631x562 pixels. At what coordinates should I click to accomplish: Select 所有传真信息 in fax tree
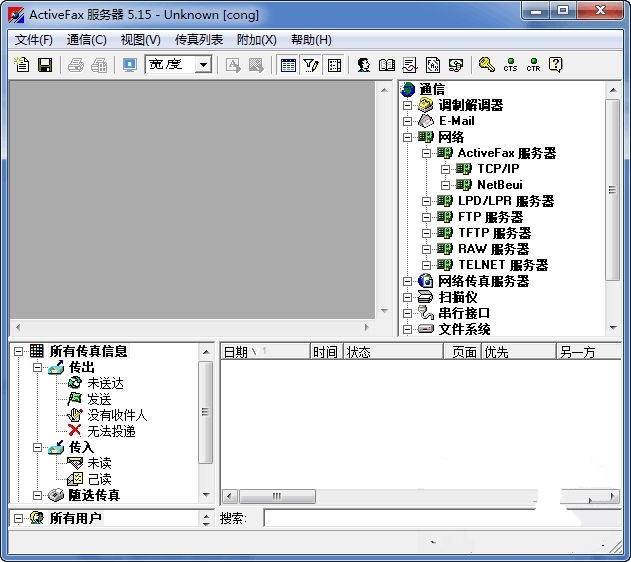89,351
